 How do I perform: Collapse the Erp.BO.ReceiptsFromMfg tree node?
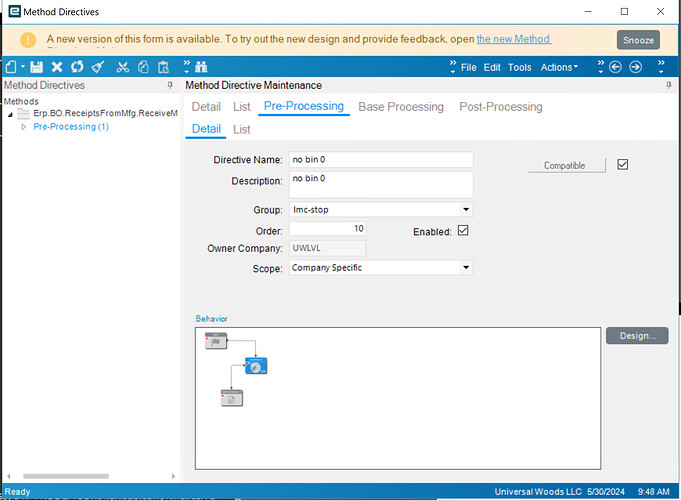click(x=10, y=115)
